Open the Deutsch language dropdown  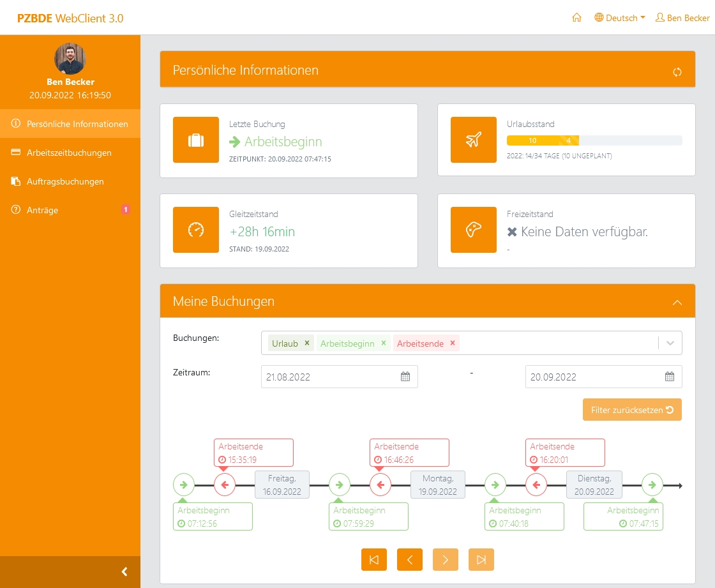tap(620, 18)
